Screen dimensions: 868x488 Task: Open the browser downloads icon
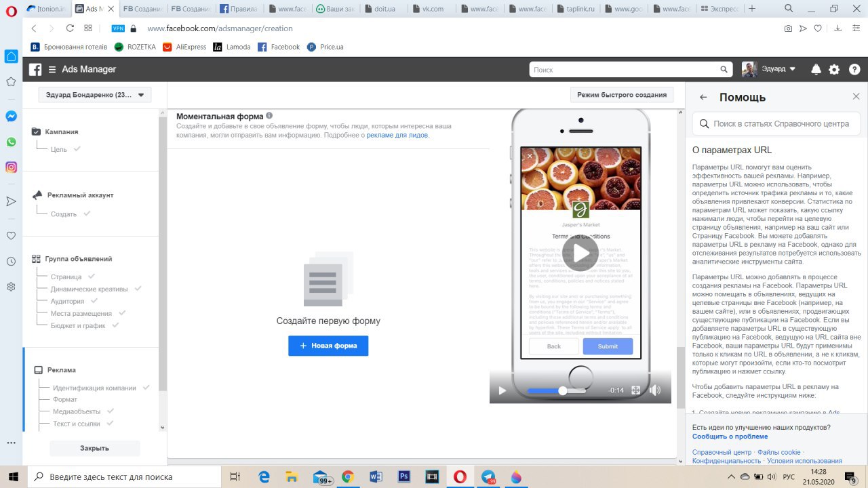pos(837,28)
